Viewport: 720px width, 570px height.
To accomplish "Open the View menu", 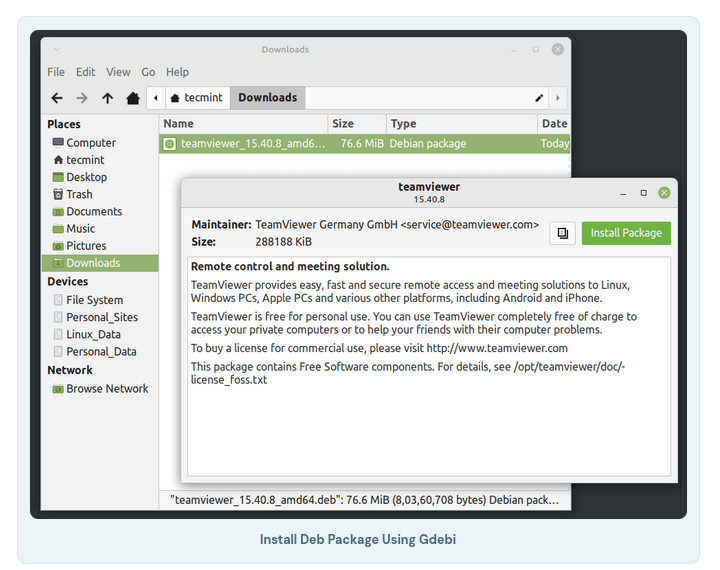I will pyautogui.click(x=118, y=72).
